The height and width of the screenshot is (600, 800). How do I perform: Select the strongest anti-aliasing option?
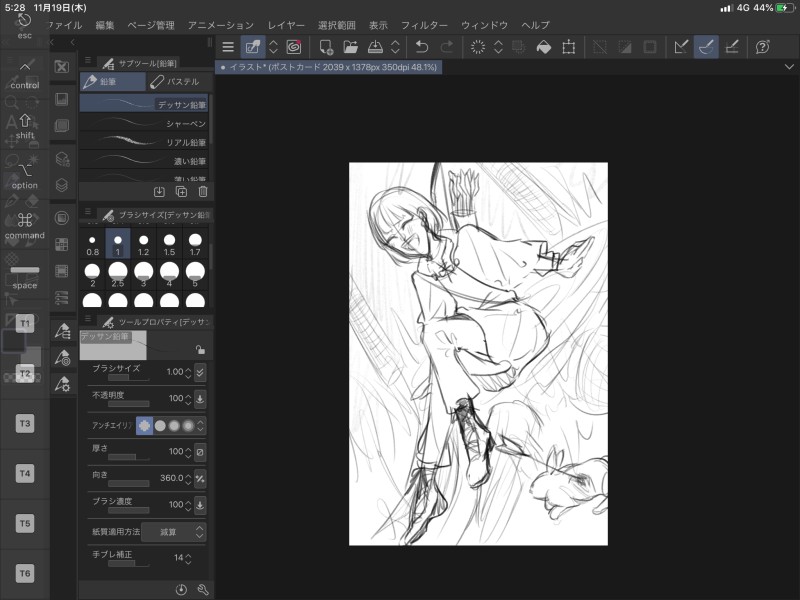pos(188,426)
